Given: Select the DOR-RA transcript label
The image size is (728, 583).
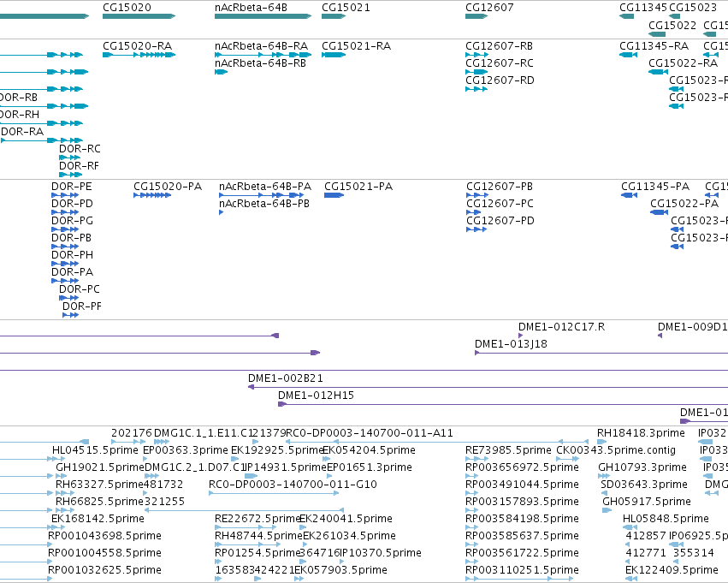Looking at the screenshot, I should coord(22,132).
